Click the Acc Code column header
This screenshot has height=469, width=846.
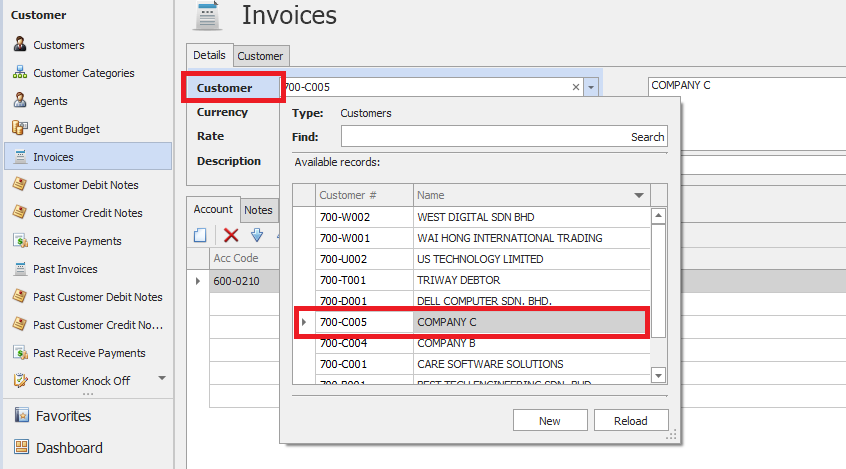coord(244,259)
